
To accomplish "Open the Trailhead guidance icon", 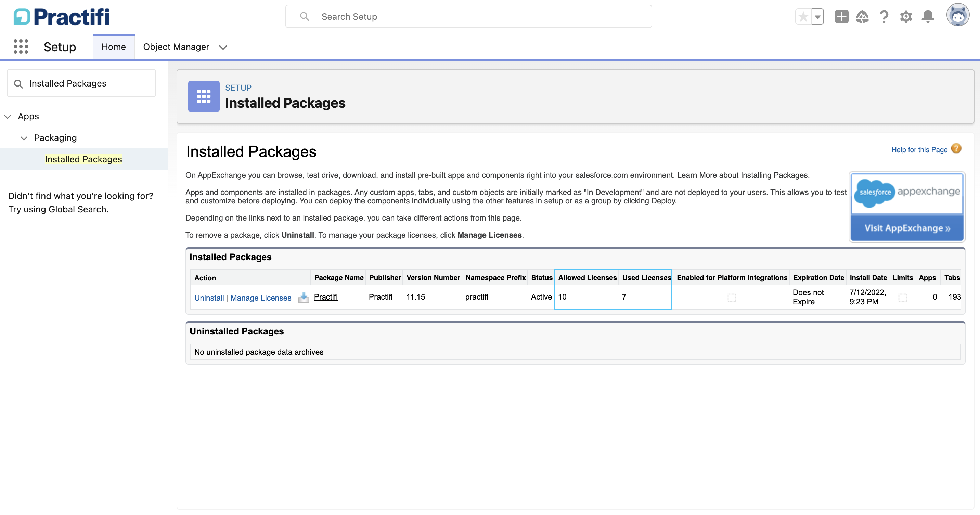I will point(862,17).
